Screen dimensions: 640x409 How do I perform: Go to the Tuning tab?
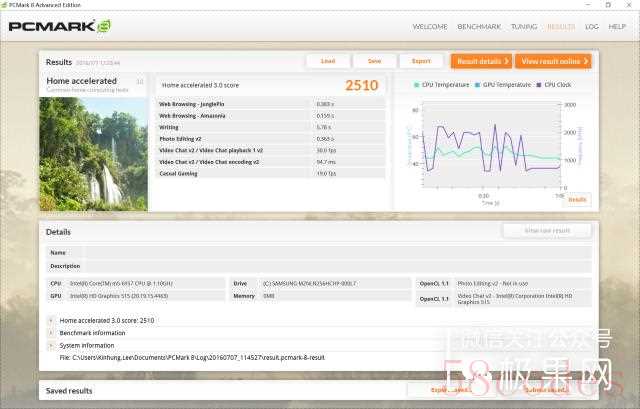[524, 27]
